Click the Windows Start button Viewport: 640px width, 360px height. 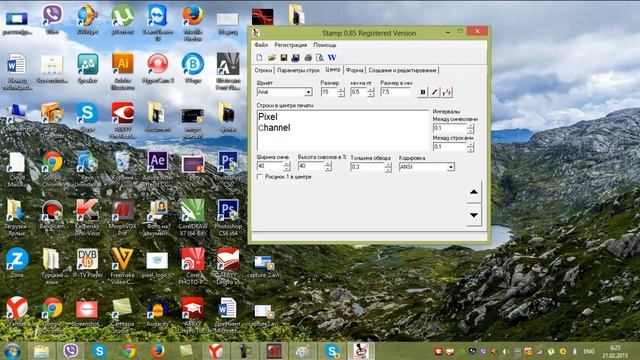(x=12, y=351)
